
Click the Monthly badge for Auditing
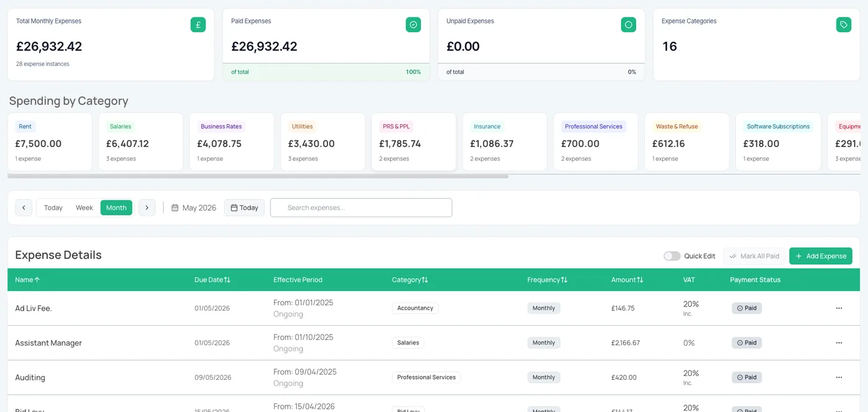[x=544, y=377]
